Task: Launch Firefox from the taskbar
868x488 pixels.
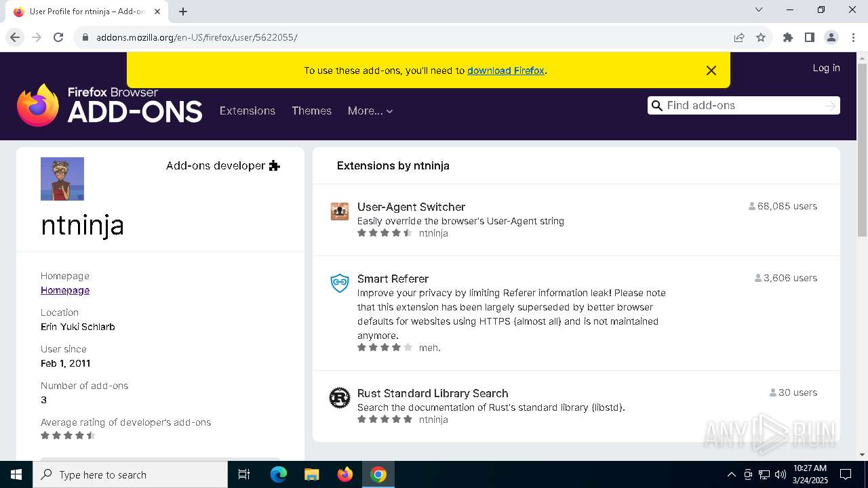Action: click(345, 474)
